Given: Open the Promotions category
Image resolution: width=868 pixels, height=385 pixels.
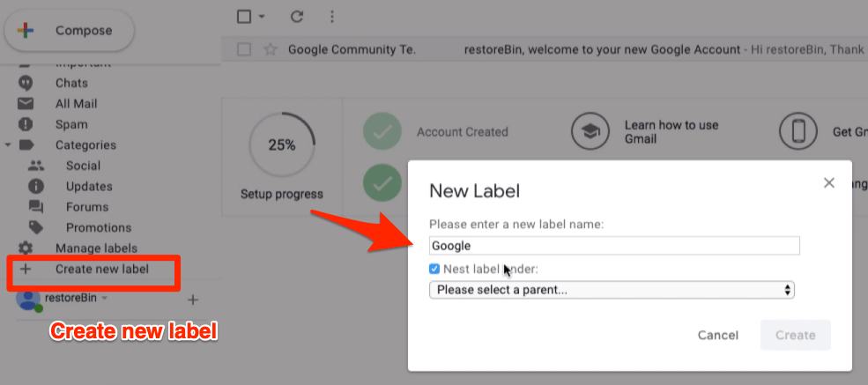Looking at the screenshot, I should click(x=99, y=228).
